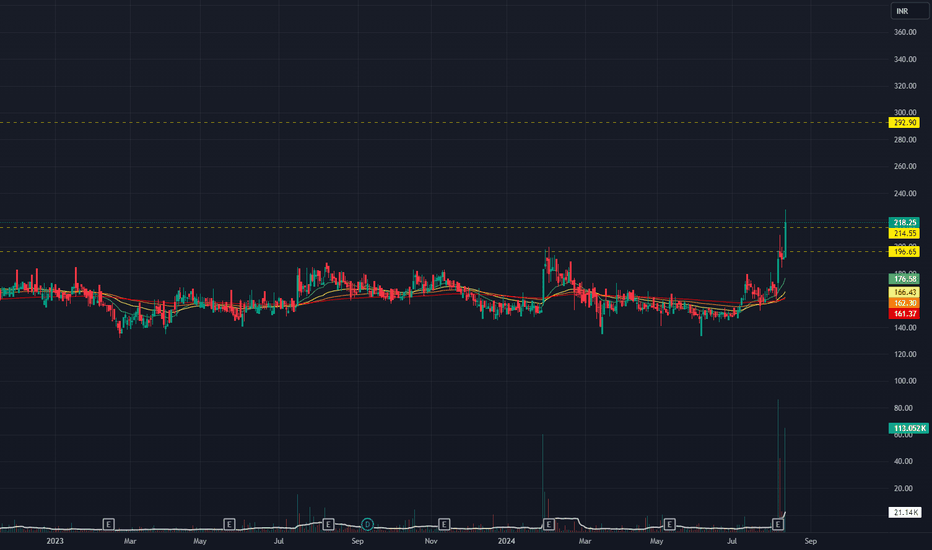Open the INR currency selector
Screen dimensions: 932x550
coord(909,11)
